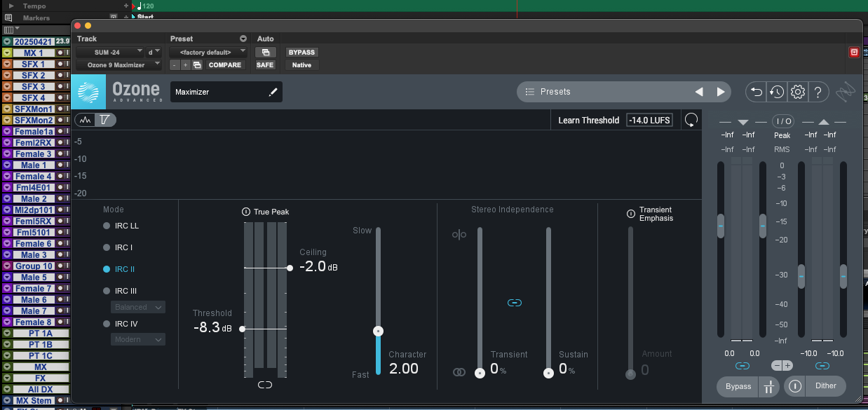
Task: Toggle the COMPARE button
Action: pyautogui.click(x=225, y=64)
